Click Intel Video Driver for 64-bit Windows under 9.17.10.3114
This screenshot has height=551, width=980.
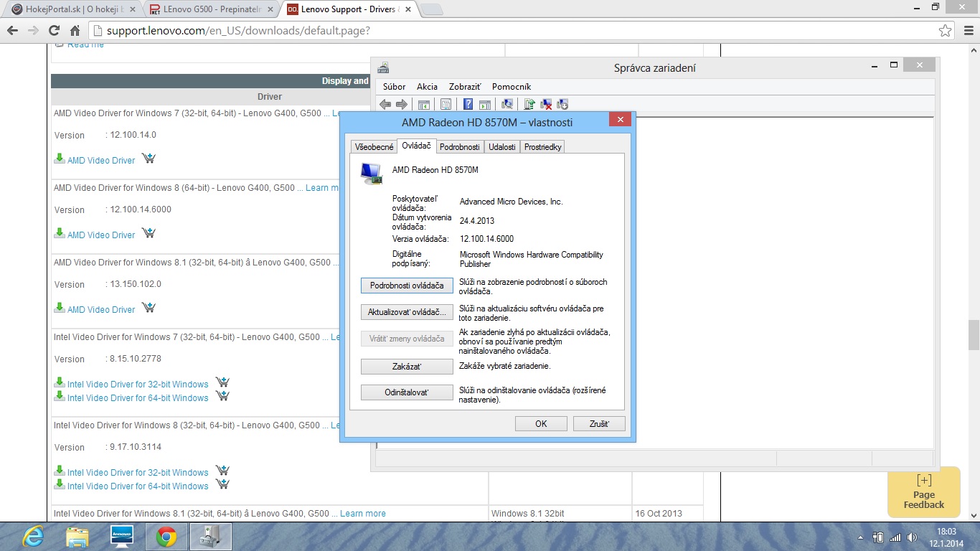tap(138, 486)
